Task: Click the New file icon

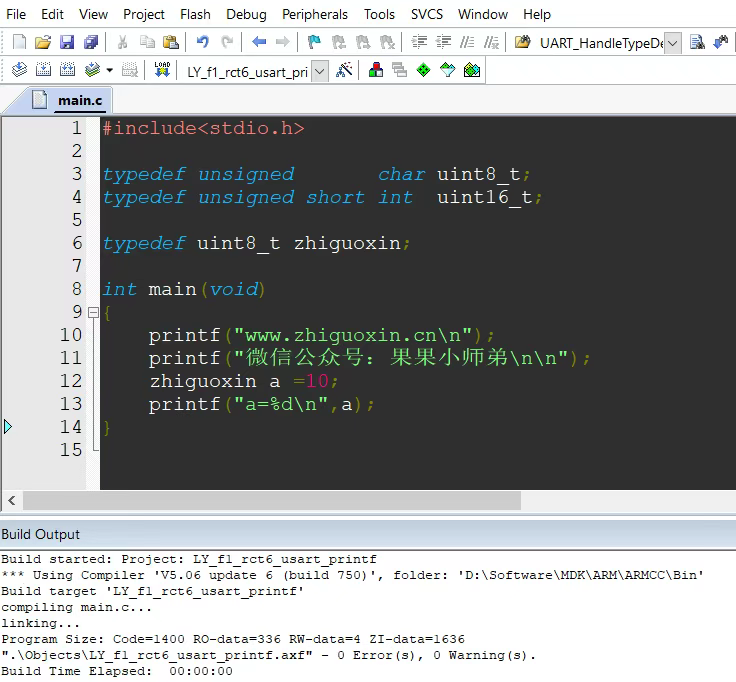Action: click(x=19, y=42)
